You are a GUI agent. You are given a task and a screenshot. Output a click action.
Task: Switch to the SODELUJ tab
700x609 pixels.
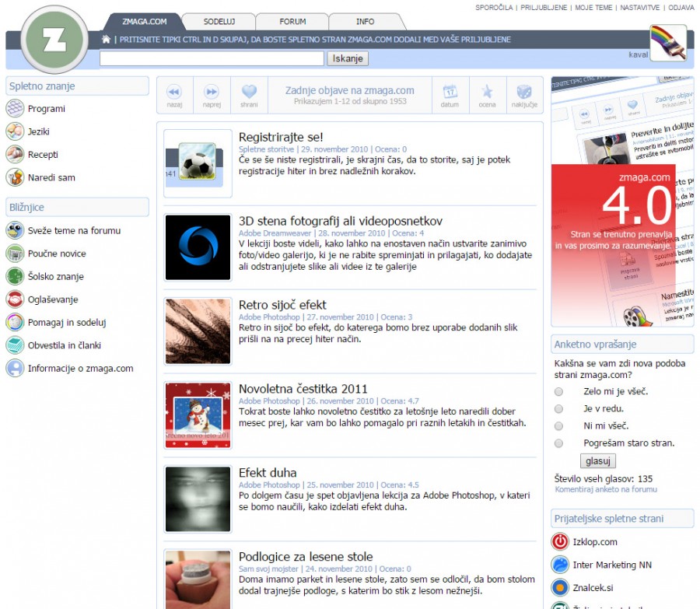click(219, 22)
